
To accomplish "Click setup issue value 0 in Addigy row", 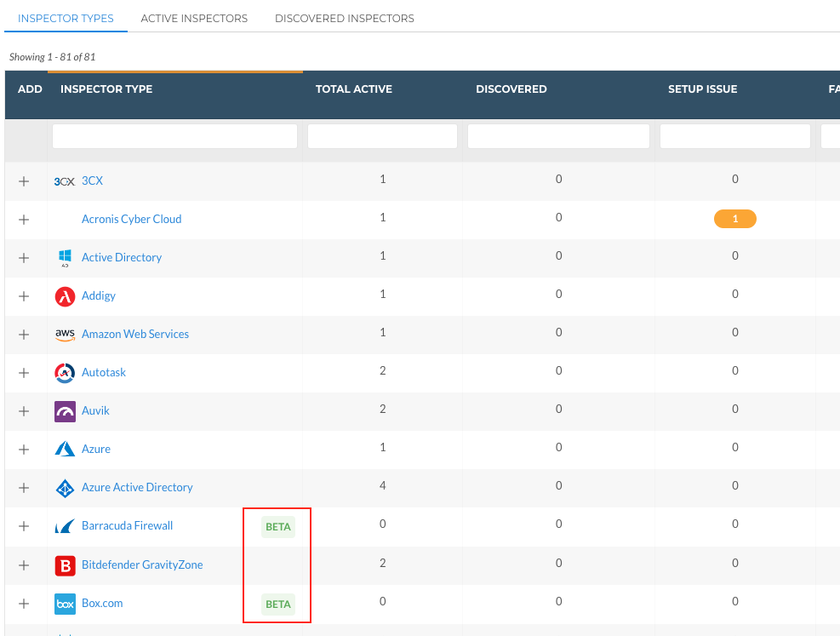I will coord(735,294).
